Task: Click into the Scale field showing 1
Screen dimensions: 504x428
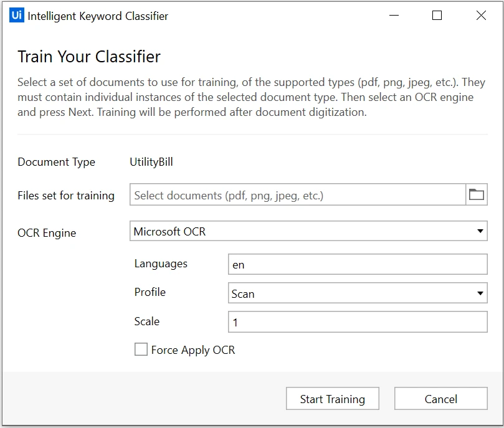Action: point(358,321)
